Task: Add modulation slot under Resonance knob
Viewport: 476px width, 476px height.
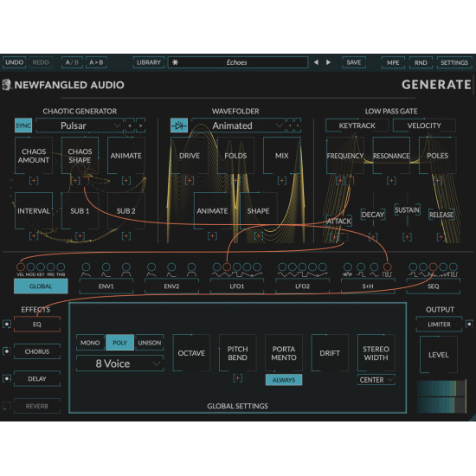Action: pos(391,181)
